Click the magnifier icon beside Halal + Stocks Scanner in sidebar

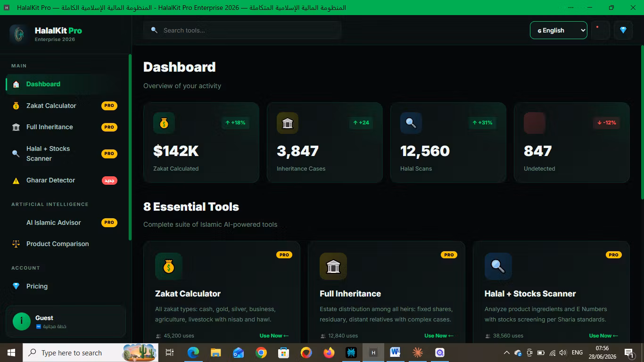pos(16,154)
